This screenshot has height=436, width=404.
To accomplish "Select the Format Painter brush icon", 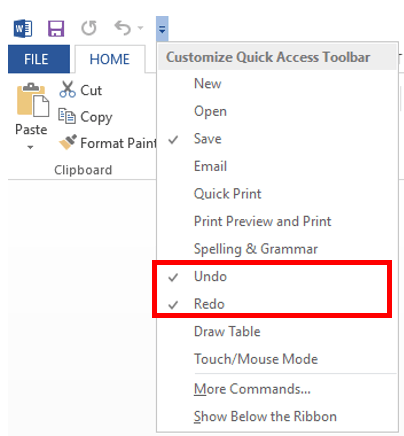I will tap(68, 142).
